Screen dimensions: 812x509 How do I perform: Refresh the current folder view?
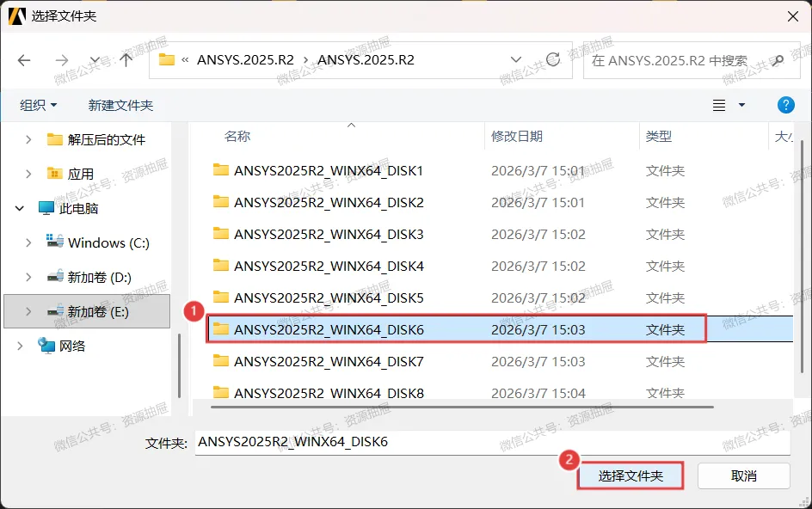pos(553,59)
